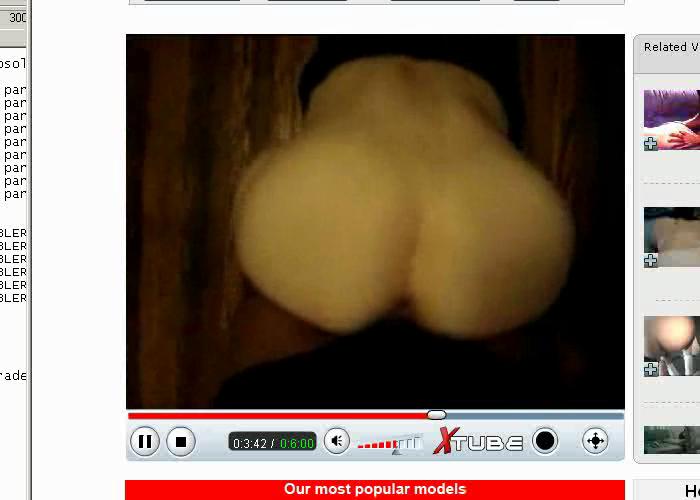Image resolution: width=700 pixels, height=500 pixels.
Task: Toggle fullscreen with the crosshair button
Action: coord(595,441)
